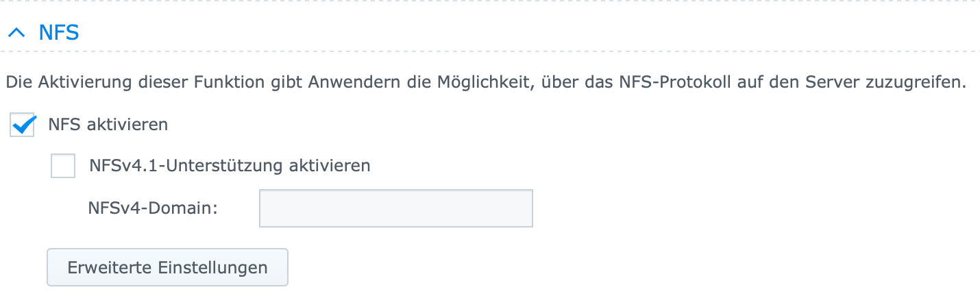This screenshot has height=296, width=980.
Task: Focus the NFSv4-Domain text field
Action: pyautogui.click(x=395, y=208)
